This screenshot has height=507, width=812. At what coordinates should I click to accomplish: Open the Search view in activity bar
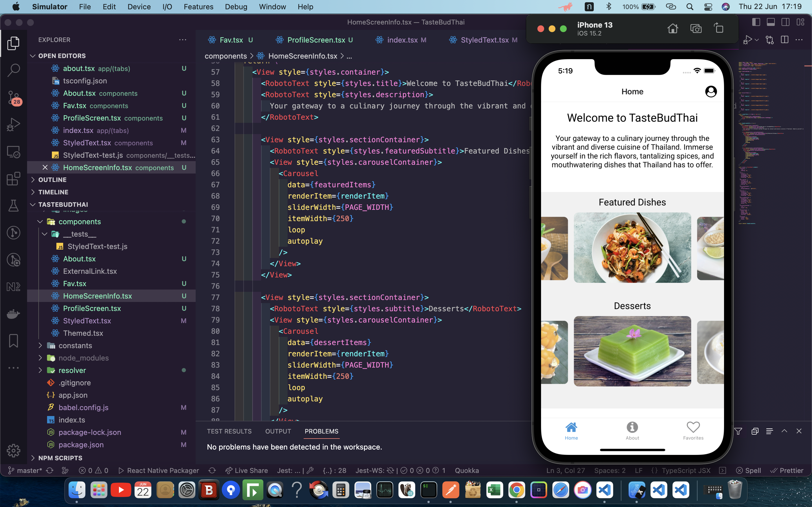point(14,70)
